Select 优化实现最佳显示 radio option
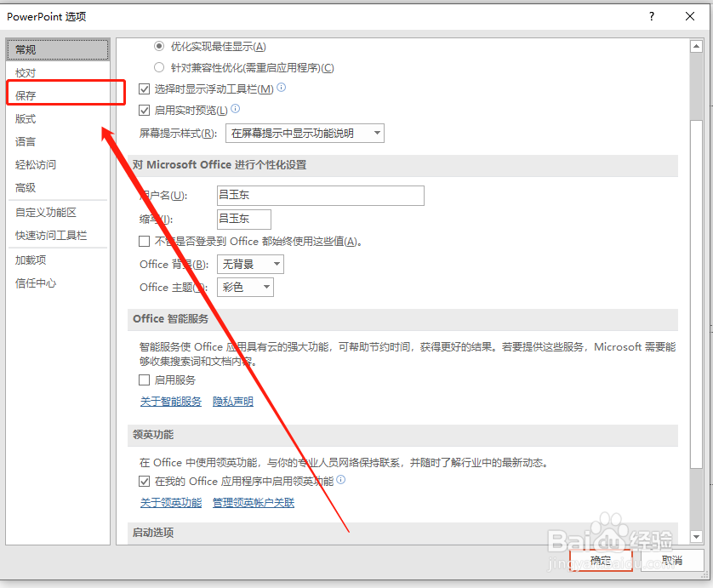Image resolution: width=713 pixels, height=588 pixels. 159,47
